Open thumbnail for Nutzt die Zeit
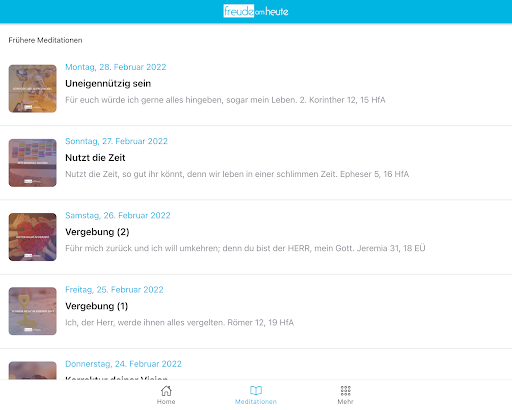The image size is (512, 410). tap(32, 163)
